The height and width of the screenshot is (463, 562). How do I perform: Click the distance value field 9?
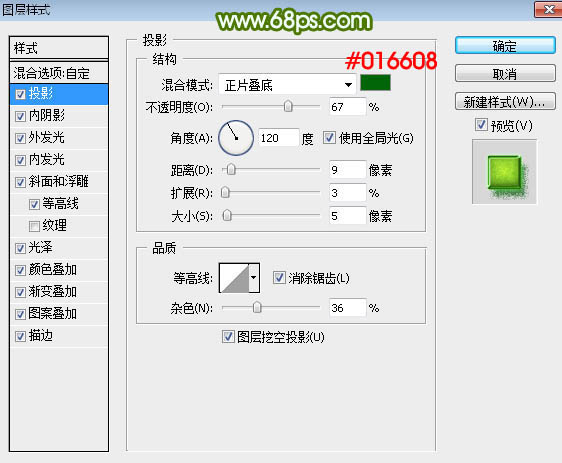pos(347,170)
